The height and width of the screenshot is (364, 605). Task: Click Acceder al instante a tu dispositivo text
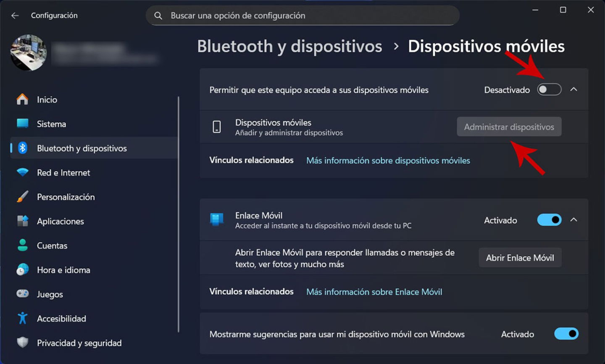[x=323, y=225]
